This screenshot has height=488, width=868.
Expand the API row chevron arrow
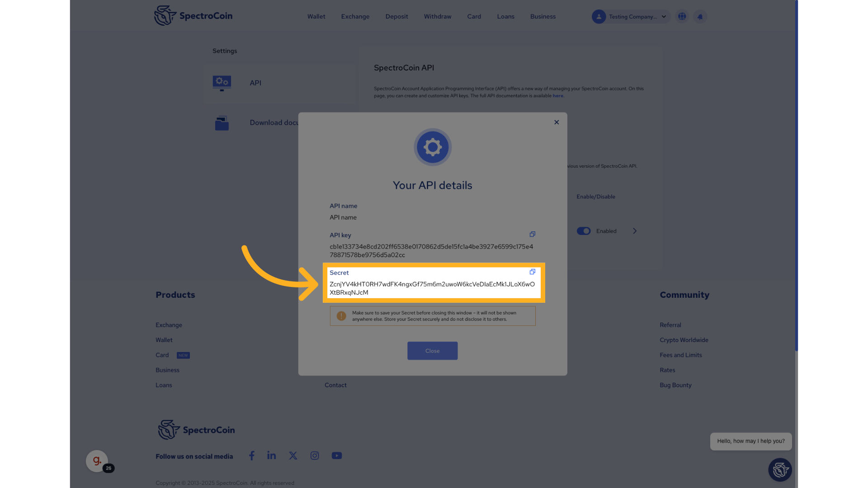635,231
